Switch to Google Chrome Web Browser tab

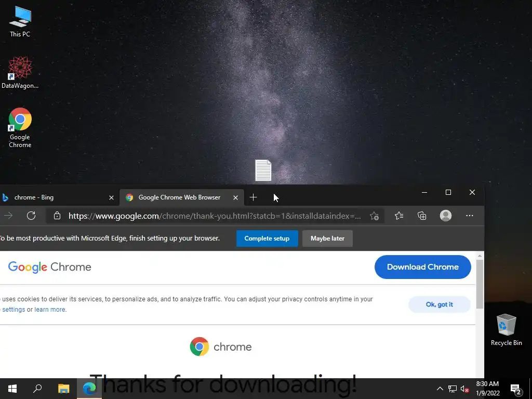coord(181,197)
